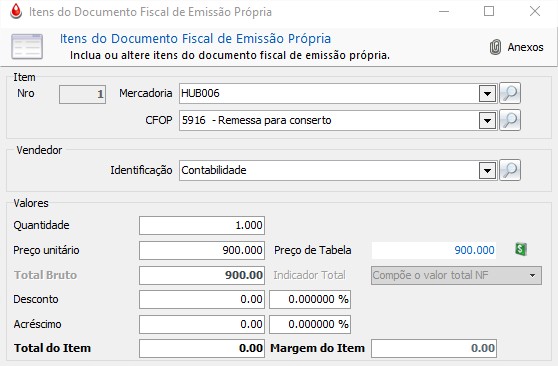The image size is (558, 366).
Task: Open the Anexos paperclip attachment
Action: point(495,47)
